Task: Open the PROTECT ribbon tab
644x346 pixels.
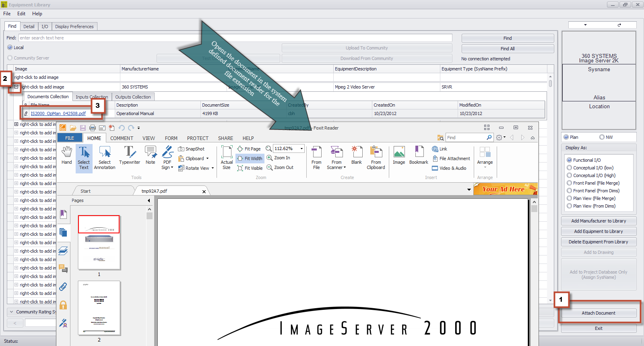Action: tap(198, 138)
